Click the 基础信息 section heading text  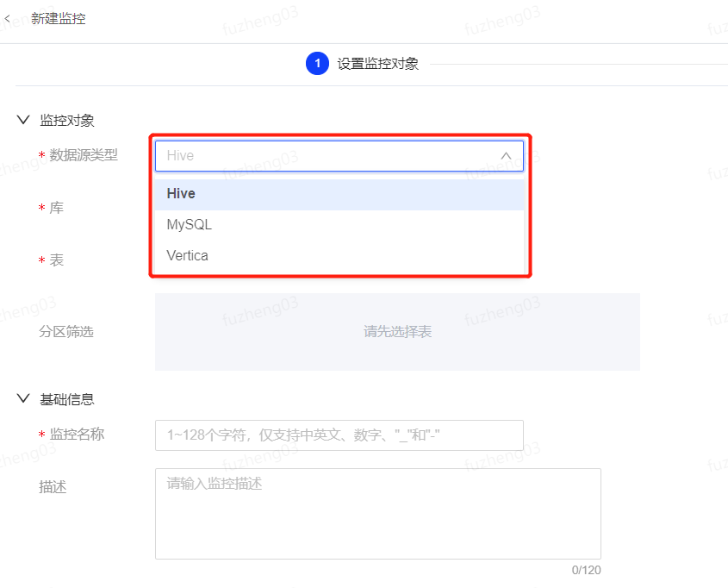pos(67,399)
